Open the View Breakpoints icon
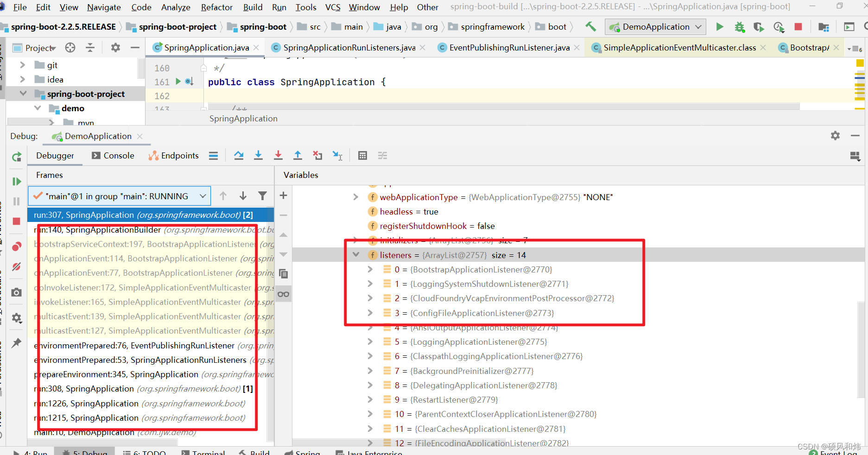The height and width of the screenshot is (455, 868). (x=17, y=246)
